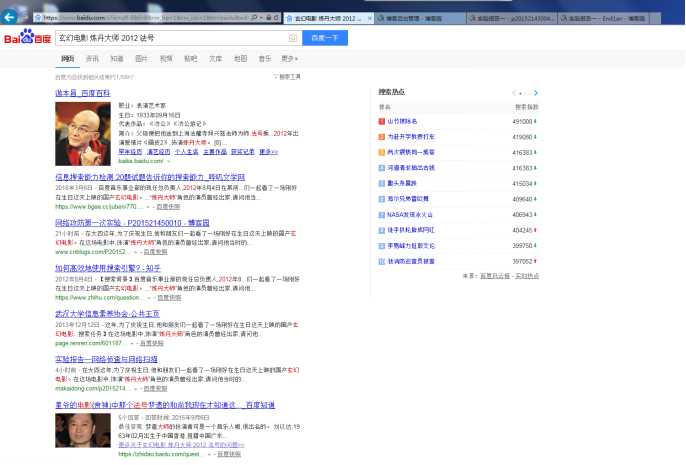Switch to the 知道 tab
This screenshot has width=686, height=465.
117,59
